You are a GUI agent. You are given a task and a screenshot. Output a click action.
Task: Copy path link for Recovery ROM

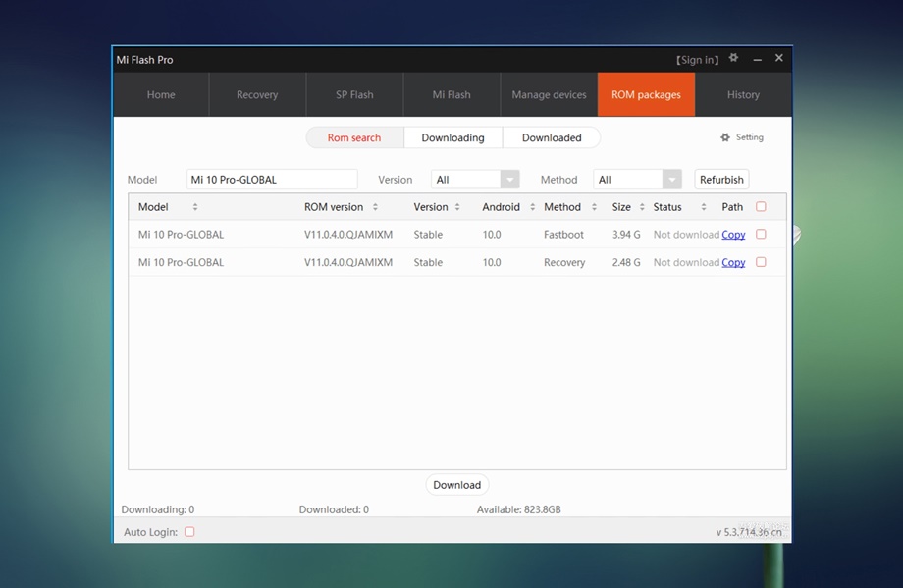coord(733,263)
